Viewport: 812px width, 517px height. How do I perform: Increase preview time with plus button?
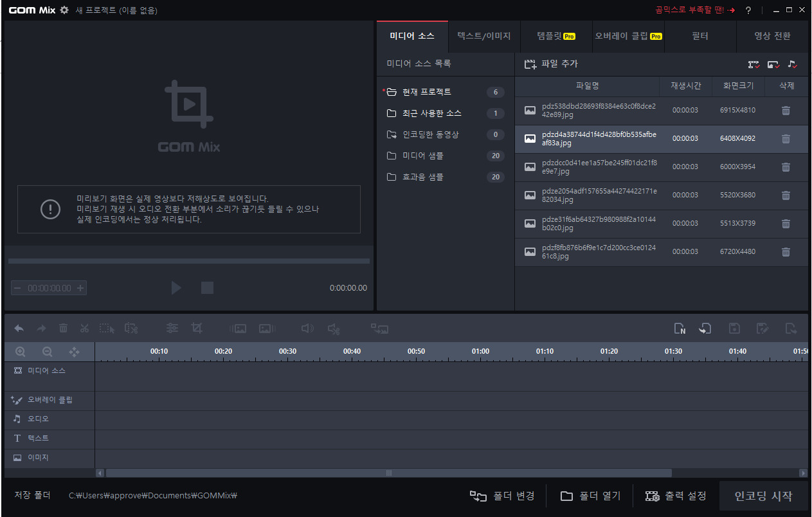click(x=80, y=288)
